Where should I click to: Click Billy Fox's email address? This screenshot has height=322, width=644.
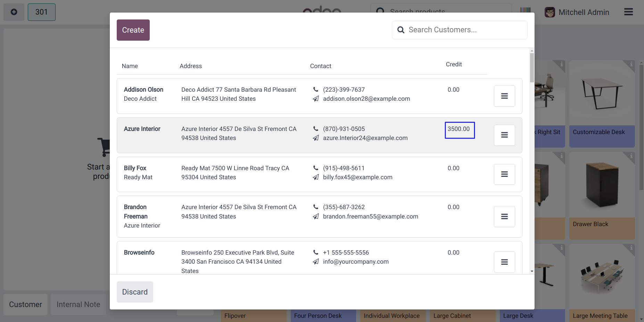(357, 177)
